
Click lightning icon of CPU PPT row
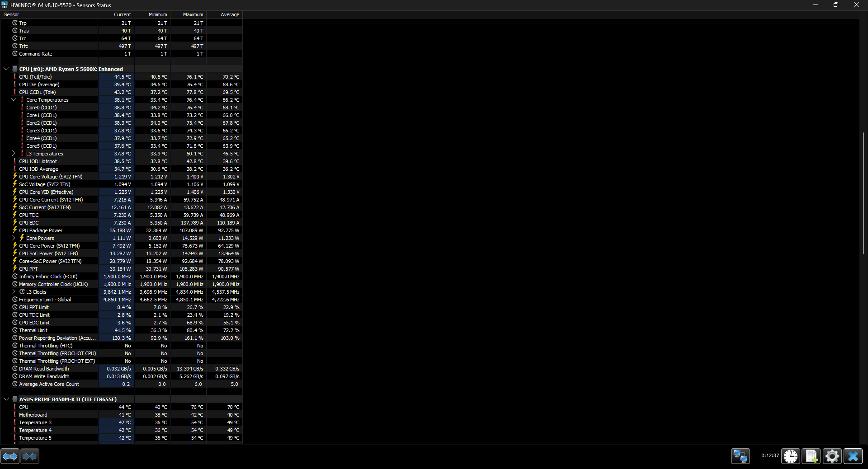click(15, 269)
